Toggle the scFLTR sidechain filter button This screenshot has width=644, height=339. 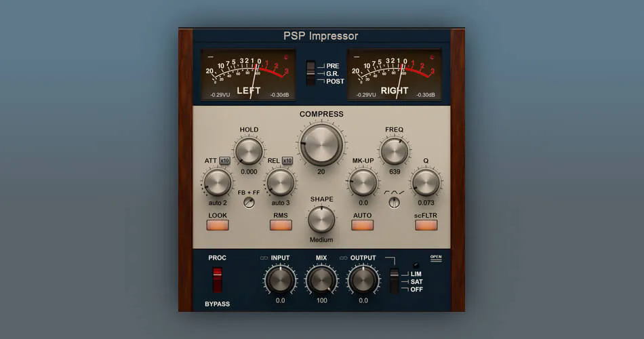tap(426, 225)
